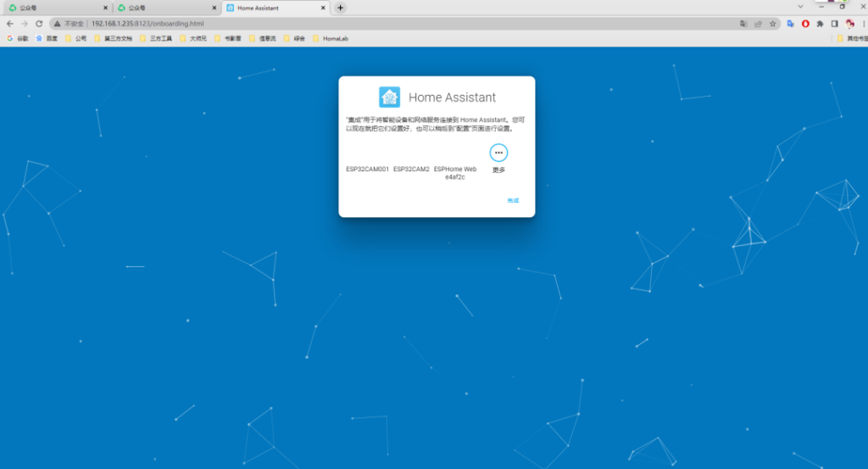Open Google Translate extension icon
This screenshot has height=469, width=868.
point(791,23)
